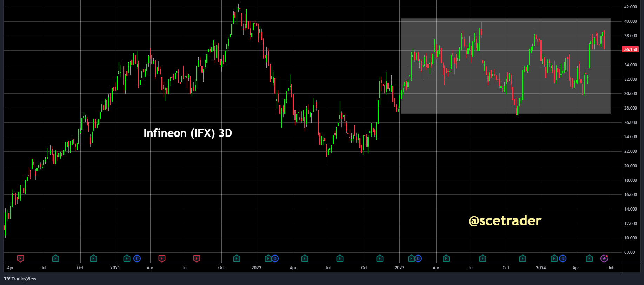
Task: Open the earnings marker at October 2022
Action: pyautogui.click(x=380, y=259)
